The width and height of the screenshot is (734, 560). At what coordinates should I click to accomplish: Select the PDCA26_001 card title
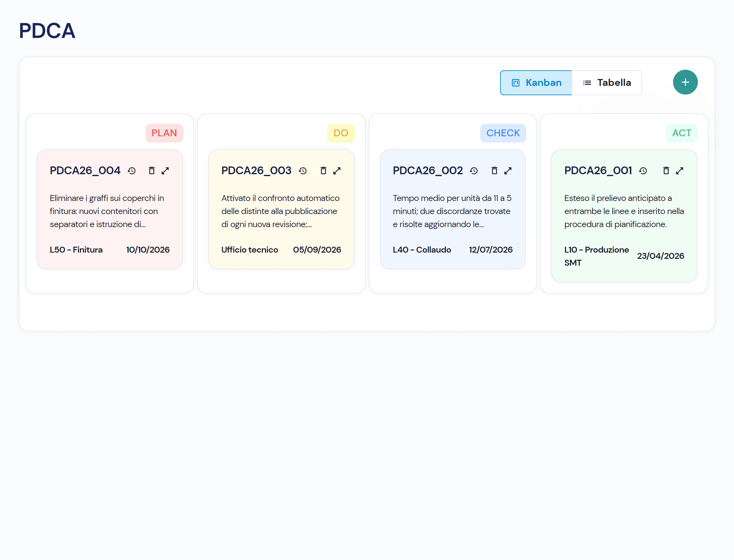598,171
